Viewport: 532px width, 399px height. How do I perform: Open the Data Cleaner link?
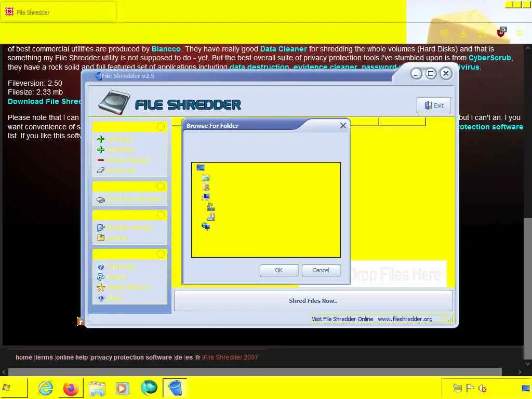tap(283, 49)
